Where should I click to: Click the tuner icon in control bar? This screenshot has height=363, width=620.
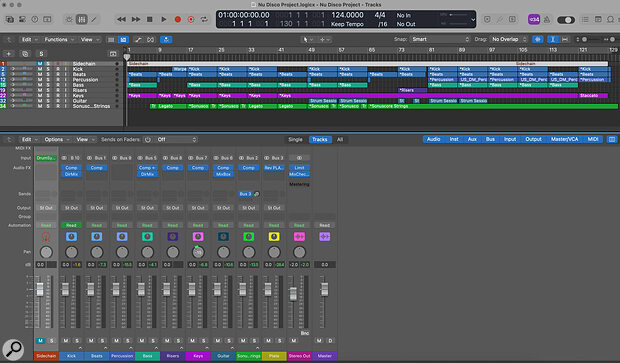[500, 19]
